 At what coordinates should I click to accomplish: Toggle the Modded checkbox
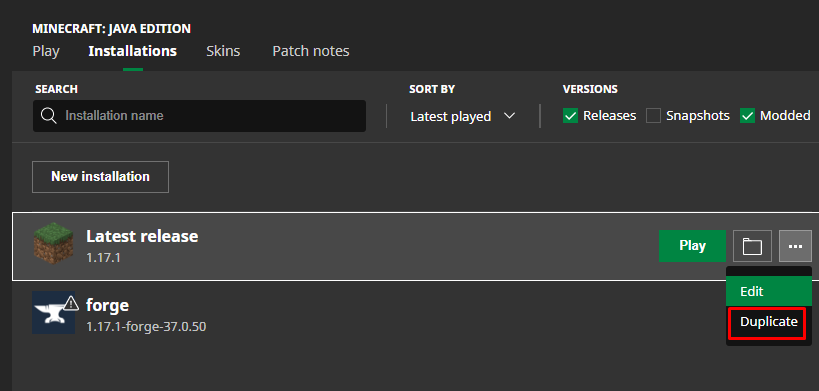[x=747, y=116]
